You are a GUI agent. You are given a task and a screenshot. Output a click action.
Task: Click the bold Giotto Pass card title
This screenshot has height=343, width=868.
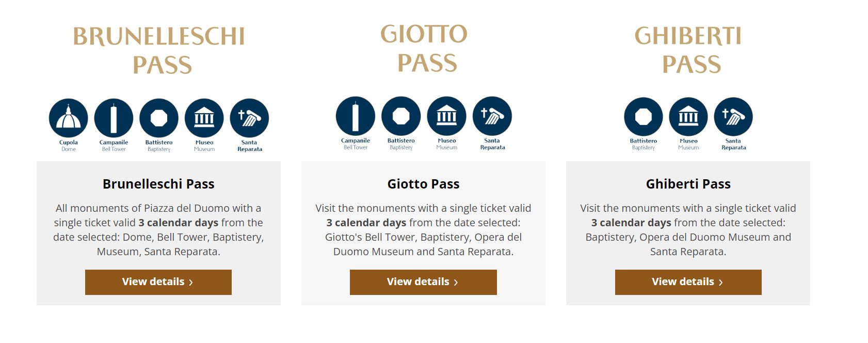[x=423, y=184]
